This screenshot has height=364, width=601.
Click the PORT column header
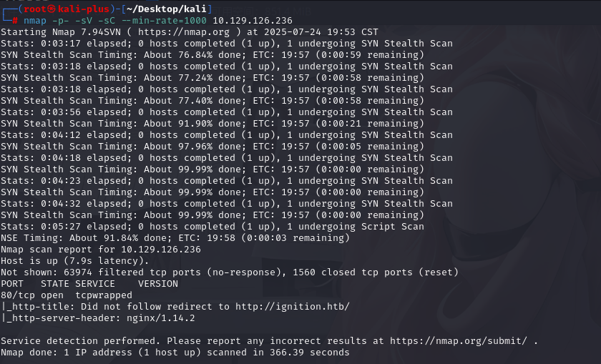(x=12, y=284)
